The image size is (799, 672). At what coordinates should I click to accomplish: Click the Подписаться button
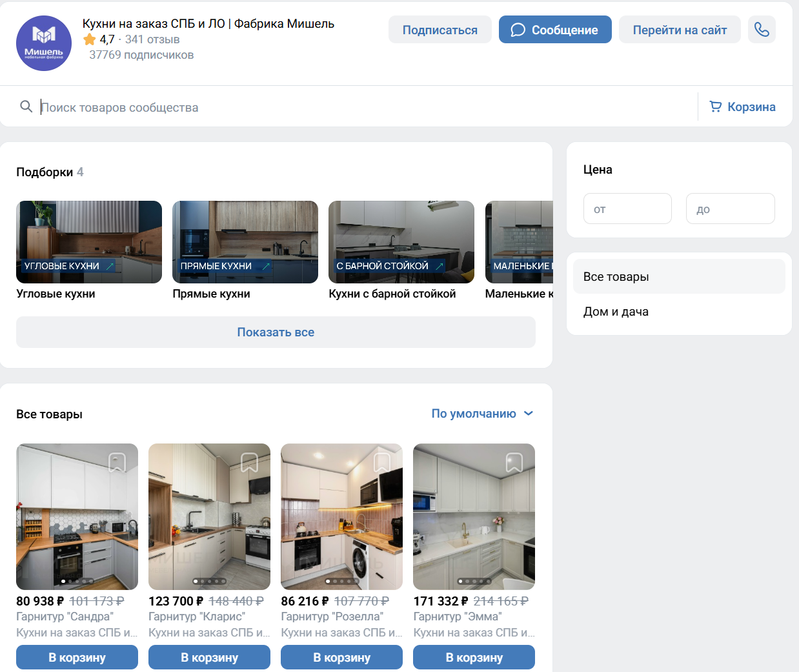pyautogui.click(x=440, y=30)
